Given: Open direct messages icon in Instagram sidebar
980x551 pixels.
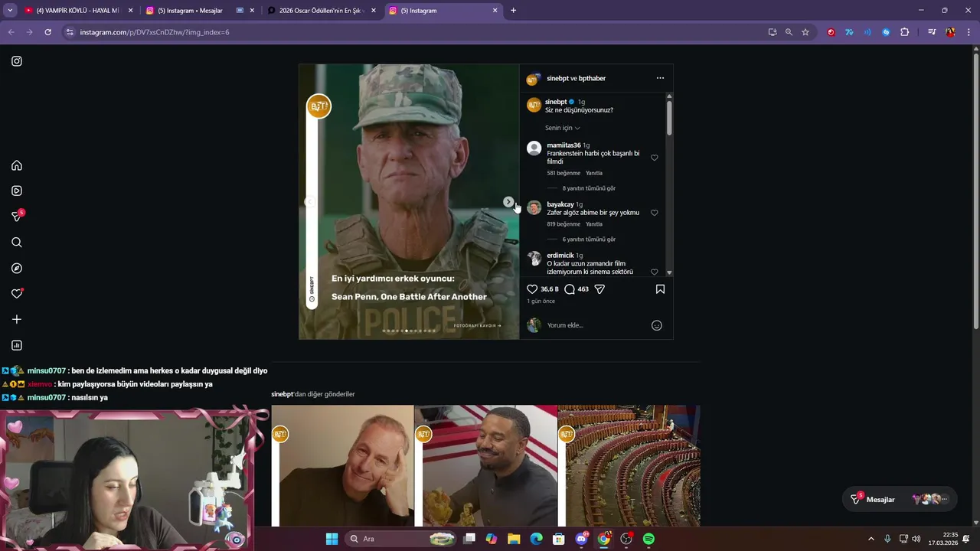Looking at the screenshot, I should click(17, 217).
